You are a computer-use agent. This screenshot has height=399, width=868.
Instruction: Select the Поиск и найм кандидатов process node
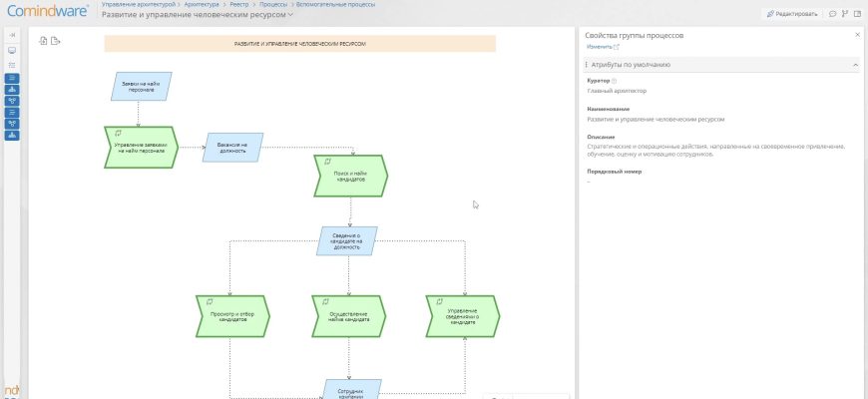coord(350,176)
